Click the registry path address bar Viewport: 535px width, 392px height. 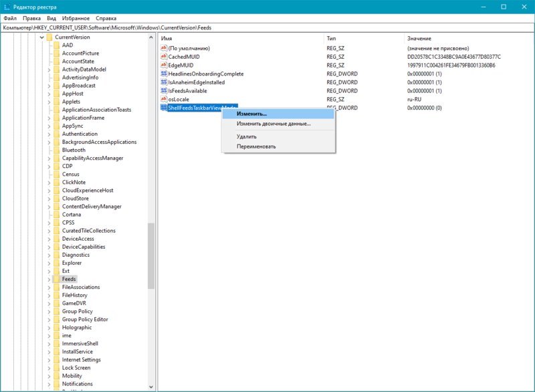(267, 27)
